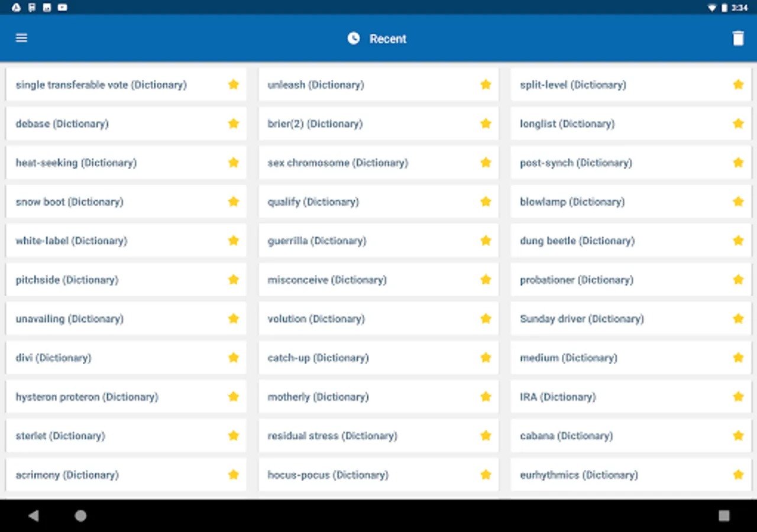Image resolution: width=757 pixels, height=532 pixels.
Task: Unstar the qualify entry
Action: tap(486, 202)
